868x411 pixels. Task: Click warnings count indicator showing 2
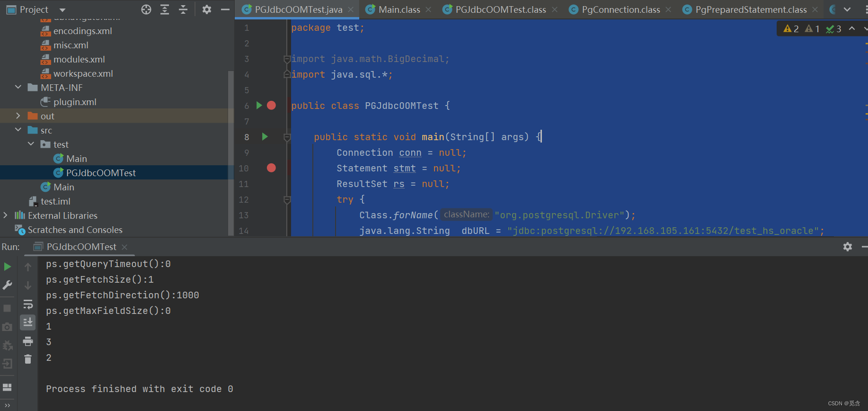point(791,29)
